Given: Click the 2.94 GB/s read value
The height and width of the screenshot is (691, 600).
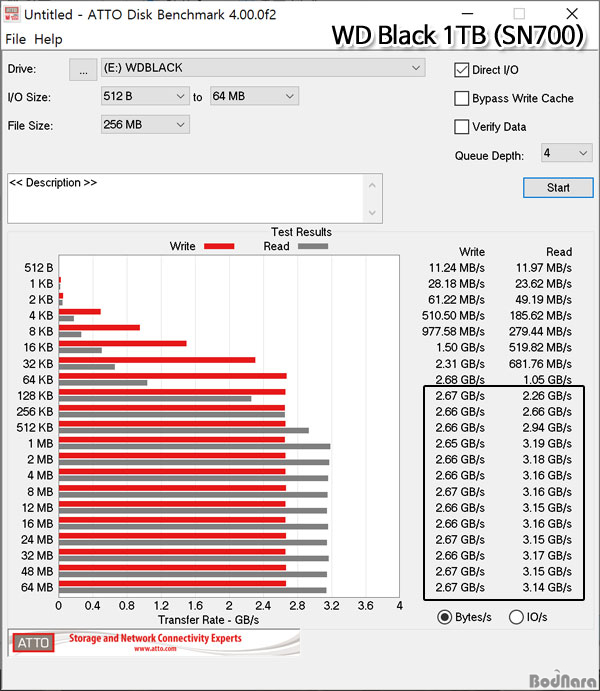Looking at the screenshot, I should click(x=547, y=427).
